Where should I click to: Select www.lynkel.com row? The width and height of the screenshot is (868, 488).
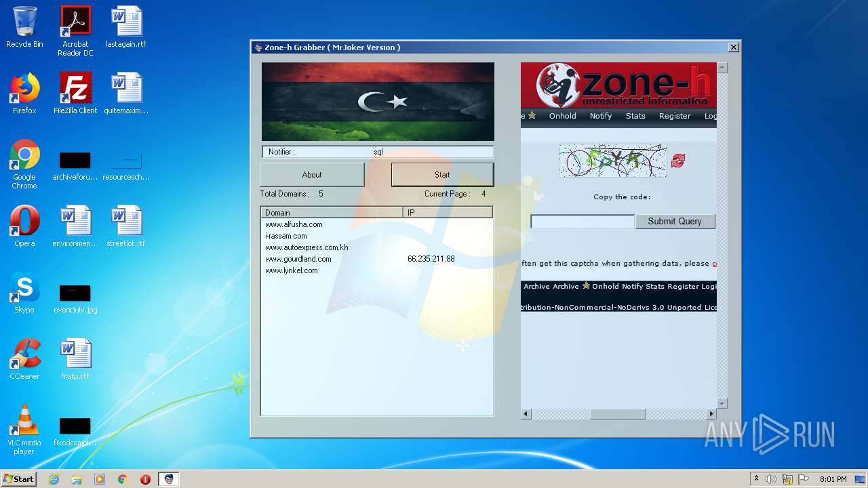pyautogui.click(x=291, y=270)
